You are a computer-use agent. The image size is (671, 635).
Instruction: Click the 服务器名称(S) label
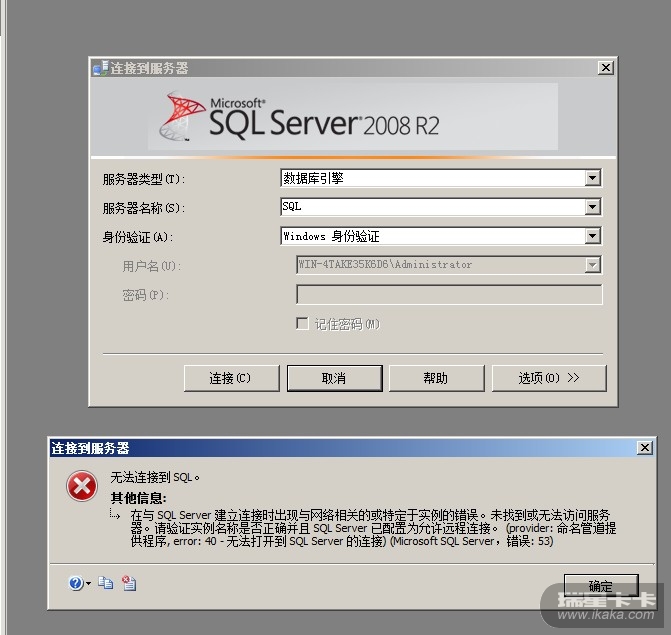(143, 208)
